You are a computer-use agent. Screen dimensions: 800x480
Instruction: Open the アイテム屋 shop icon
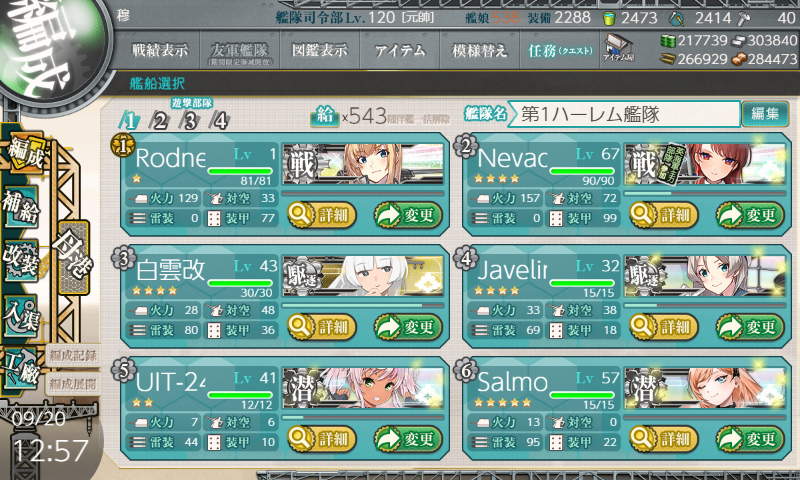pyautogui.click(x=618, y=47)
